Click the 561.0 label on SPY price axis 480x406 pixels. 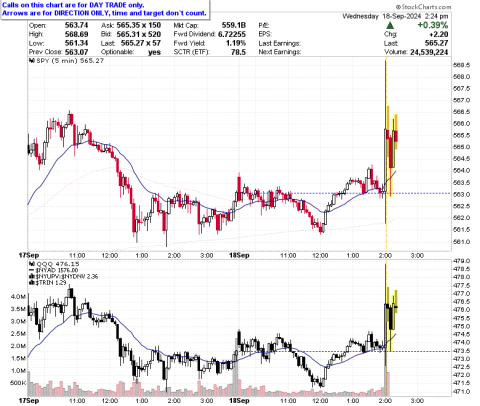tap(461, 241)
